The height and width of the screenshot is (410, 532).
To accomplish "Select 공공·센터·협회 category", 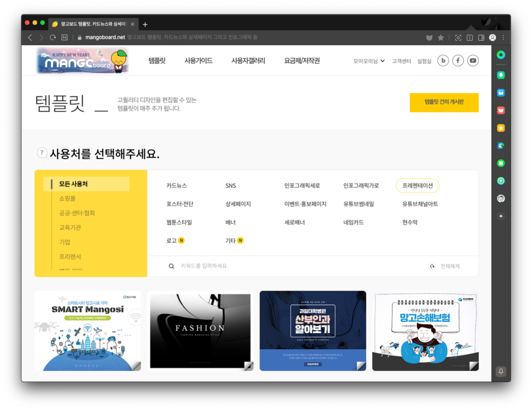I will [77, 213].
